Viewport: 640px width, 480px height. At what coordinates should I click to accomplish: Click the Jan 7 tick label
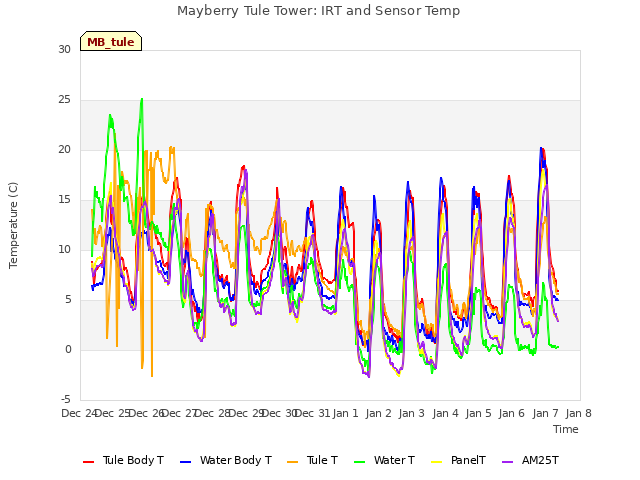click(x=545, y=413)
